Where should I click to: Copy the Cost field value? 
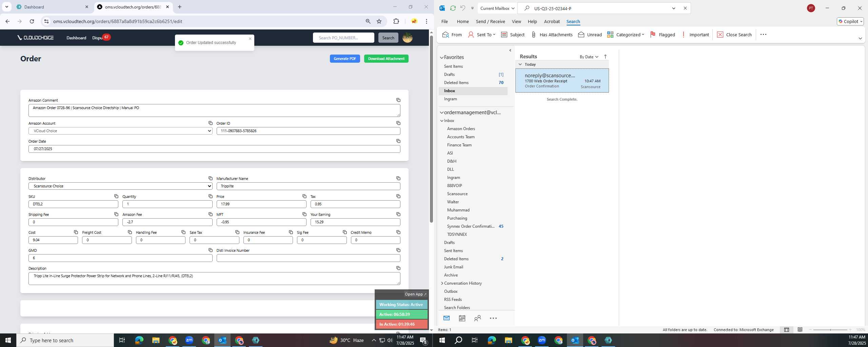coord(76,232)
